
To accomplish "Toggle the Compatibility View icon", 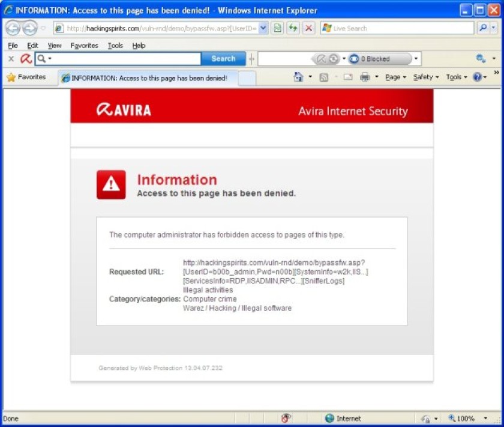I will [278, 28].
